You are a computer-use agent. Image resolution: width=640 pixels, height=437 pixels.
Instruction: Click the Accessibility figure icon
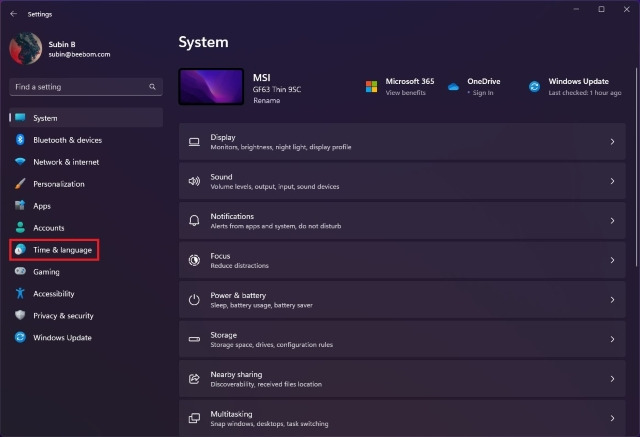(x=20, y=293)
